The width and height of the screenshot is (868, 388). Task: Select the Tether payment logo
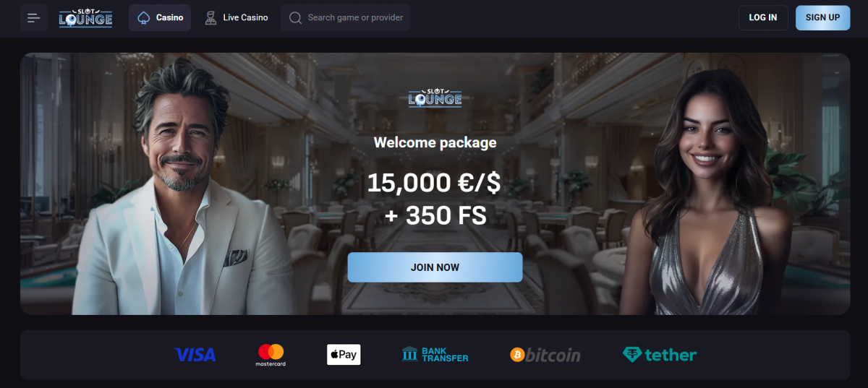pyautogui.click(x=660, y=355)
